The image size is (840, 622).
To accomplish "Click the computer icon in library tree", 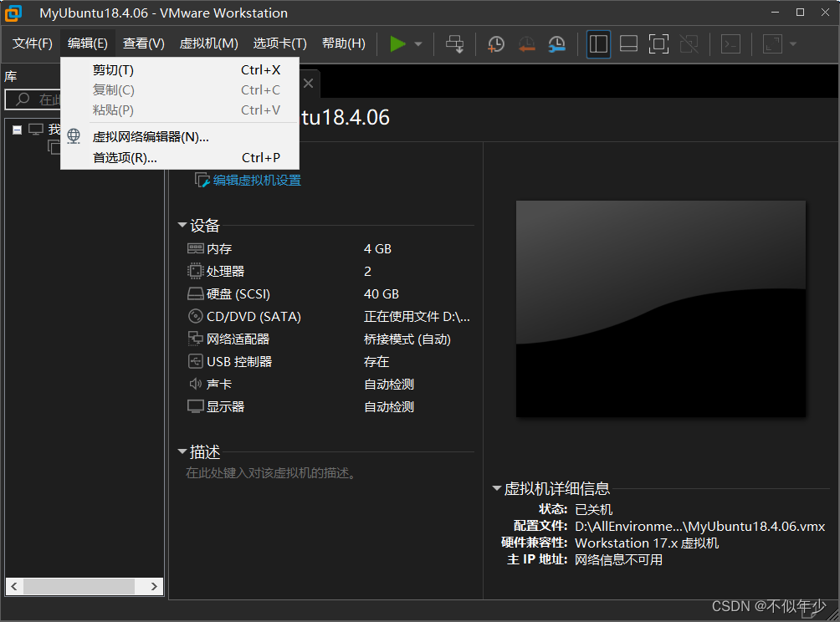I will pos(36,129).
